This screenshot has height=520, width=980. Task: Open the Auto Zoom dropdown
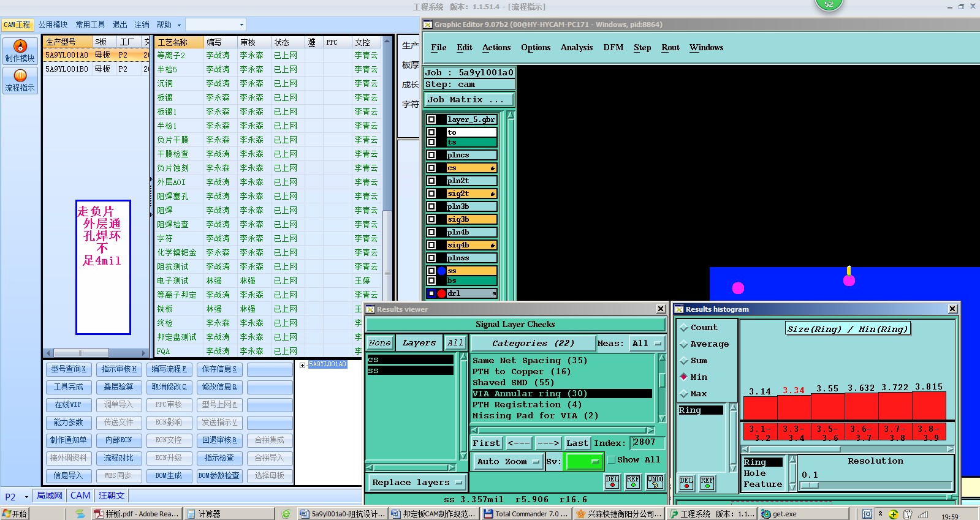pos(507,462)
